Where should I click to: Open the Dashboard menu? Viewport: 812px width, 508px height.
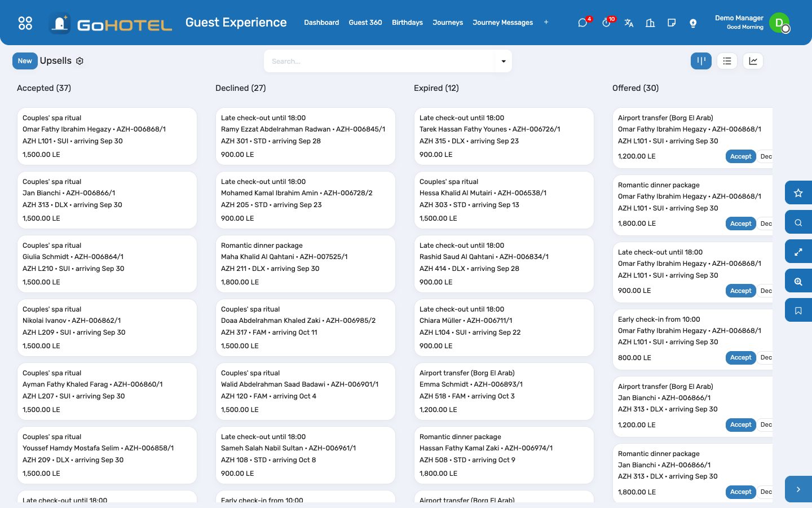click(321, 23)
